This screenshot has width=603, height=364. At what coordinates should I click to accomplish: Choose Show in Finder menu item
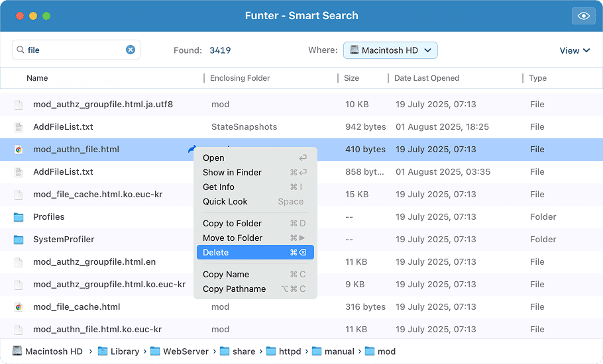pyautogui.click(x=255, y=172)
